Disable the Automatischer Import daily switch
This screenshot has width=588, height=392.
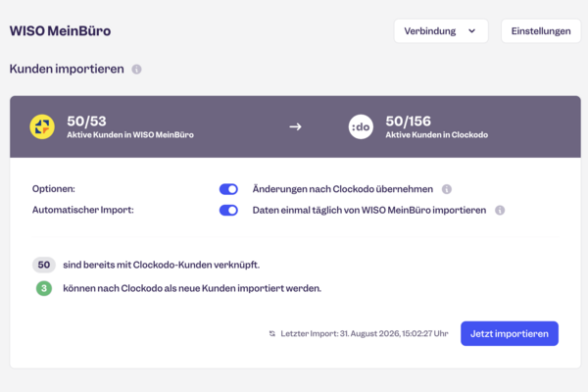[x=228, y=210]
